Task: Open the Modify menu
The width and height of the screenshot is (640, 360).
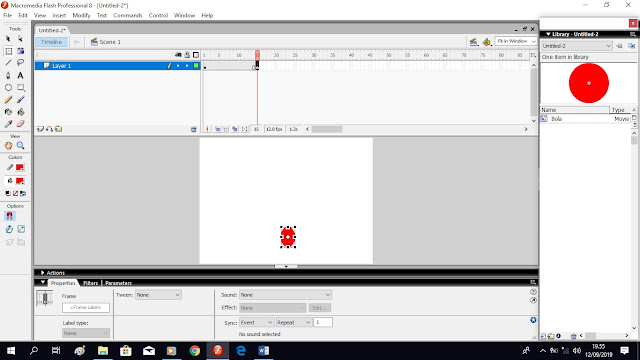Action: point(81,15)
